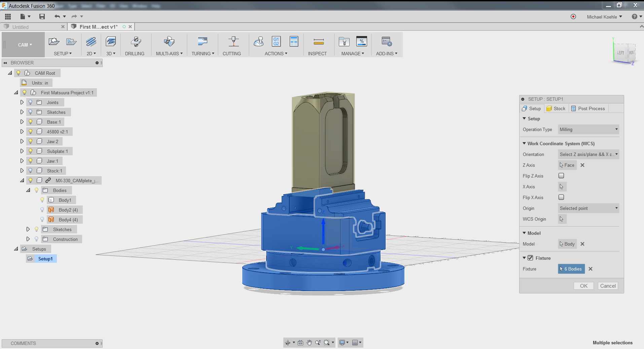
Task: Click the New Folder icon beside Setup
Action: click(x=71, y=42)
